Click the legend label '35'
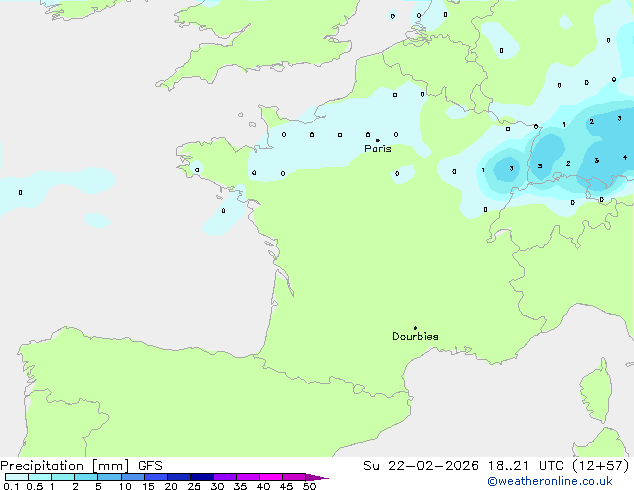Image resolution: width=634 pixels, height=490 pixels. [x=240, y=486]
